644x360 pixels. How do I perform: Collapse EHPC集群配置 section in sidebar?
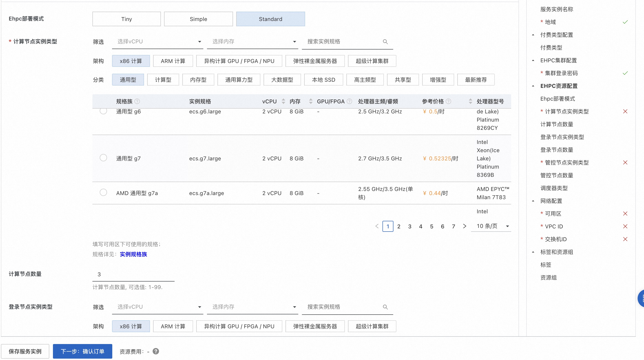click(x=533, y=60)
